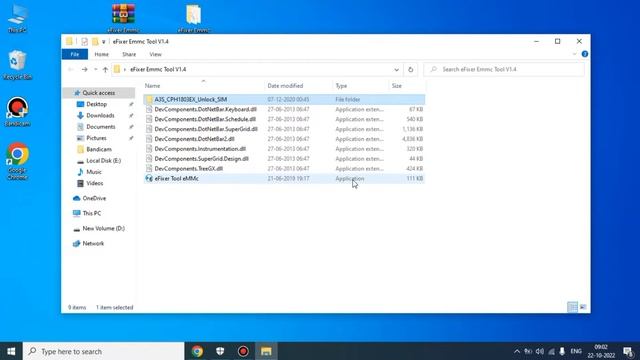Open Bandicam folder in navigation pane
This screenshot has width=640, height=360.
tap(99, 149)
